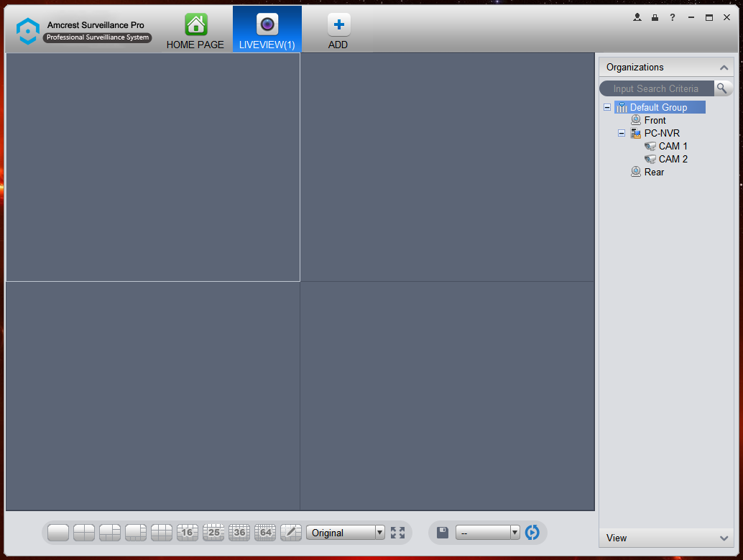
Task: Pick the 8-window split layout
Action: [136, 533]
